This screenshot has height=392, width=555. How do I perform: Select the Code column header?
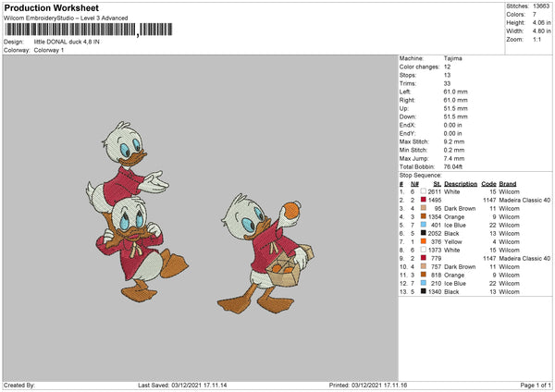click(x=488, y=184)
